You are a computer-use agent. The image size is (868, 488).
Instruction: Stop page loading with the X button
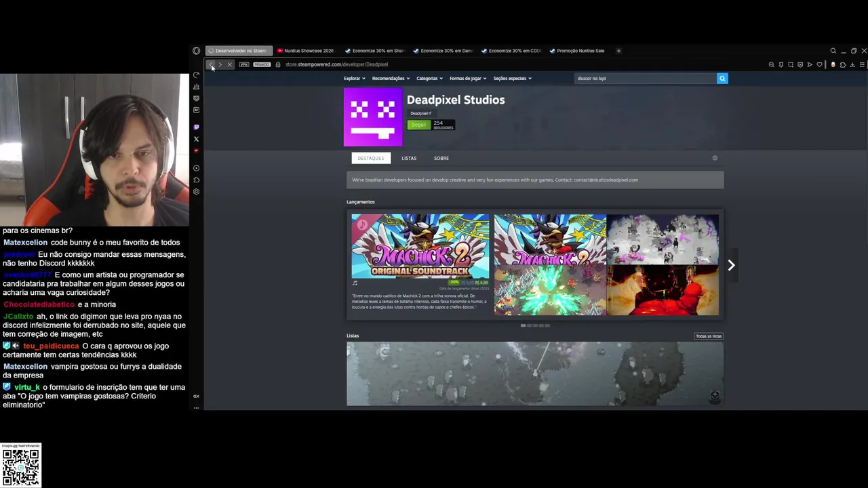pyautogui.click(x=229, y=64)
